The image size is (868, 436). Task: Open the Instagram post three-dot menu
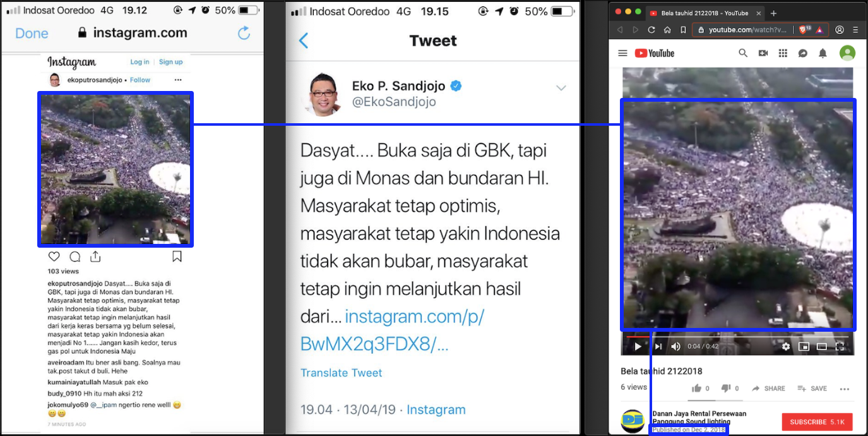point(178,80)
